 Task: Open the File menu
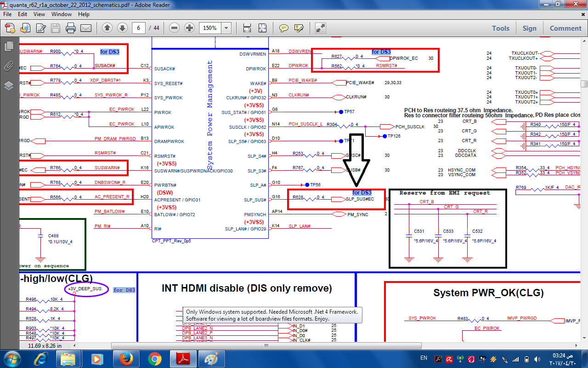pos(7,14)
